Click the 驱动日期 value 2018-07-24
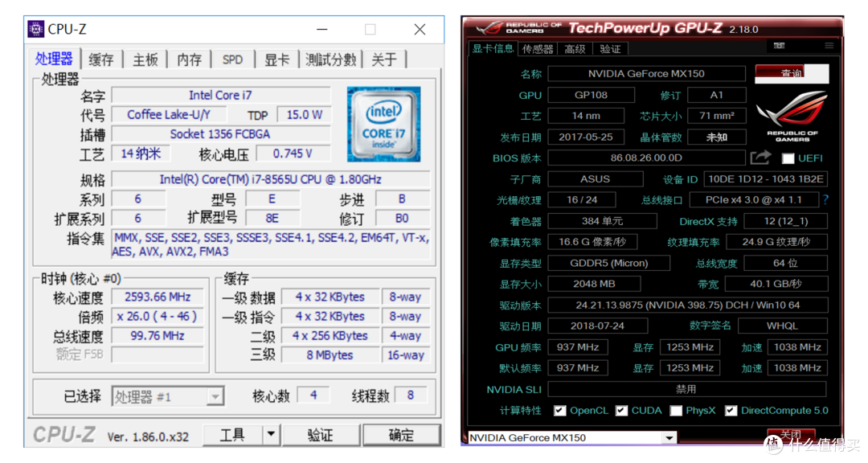This screenshot has width=868, height=463. point(597,326)
